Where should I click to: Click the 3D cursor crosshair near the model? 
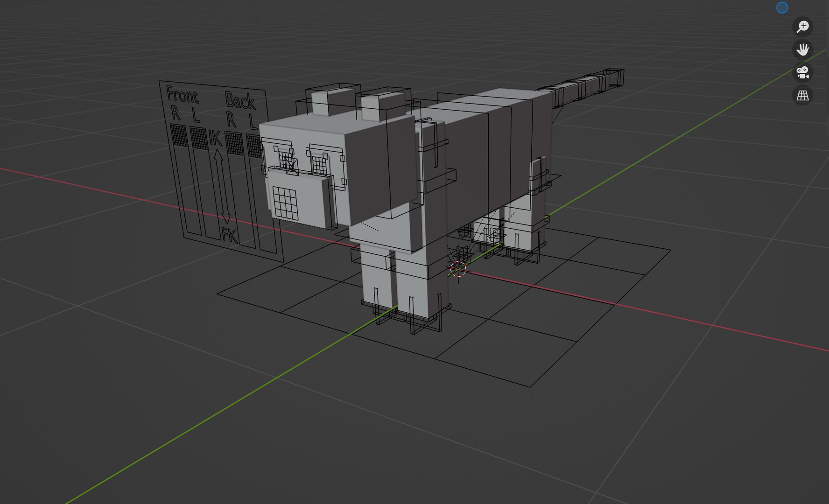click(x=458, y=269)
